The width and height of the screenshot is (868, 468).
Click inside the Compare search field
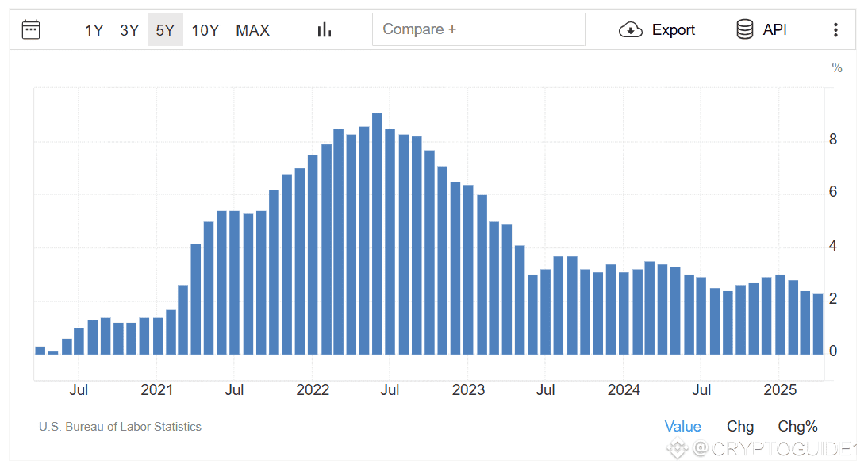pyautogui.click(x=478, y=29)
